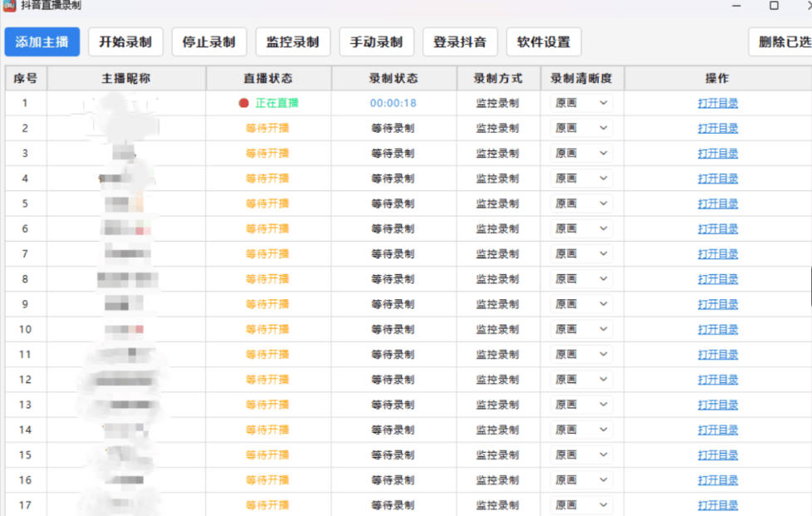Click the red live indicator in row 1
812x516 pixels.
(x=243, y=103)
